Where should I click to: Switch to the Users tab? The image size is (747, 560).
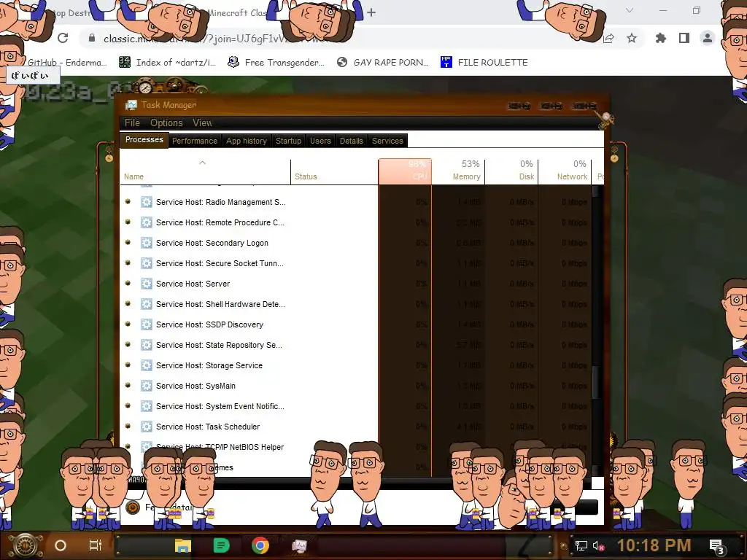[320, 141]
